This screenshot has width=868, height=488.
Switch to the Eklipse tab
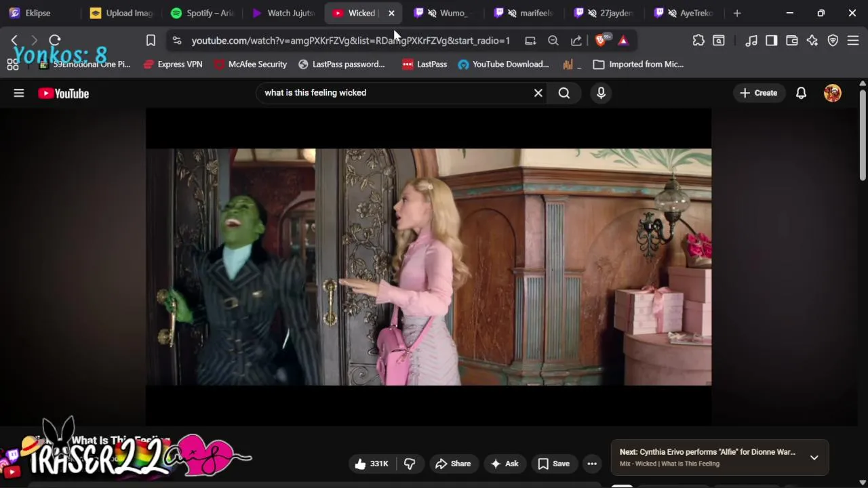coord(39,13)
